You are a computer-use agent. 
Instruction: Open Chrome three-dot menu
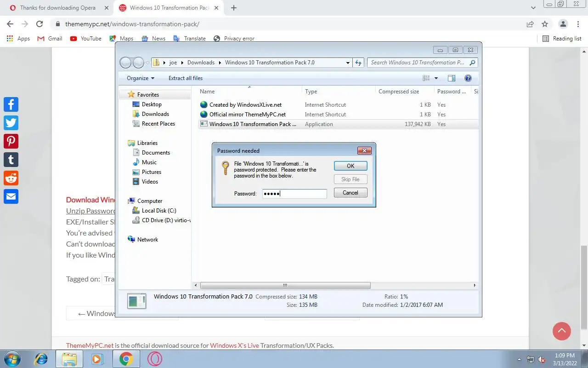[x=578, y=24]
